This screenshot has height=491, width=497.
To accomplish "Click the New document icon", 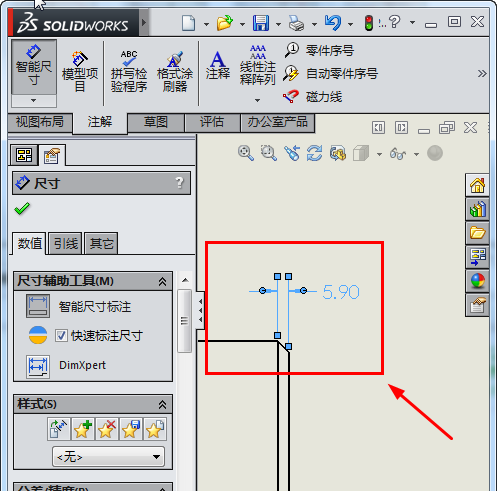I will coord(188,23).
